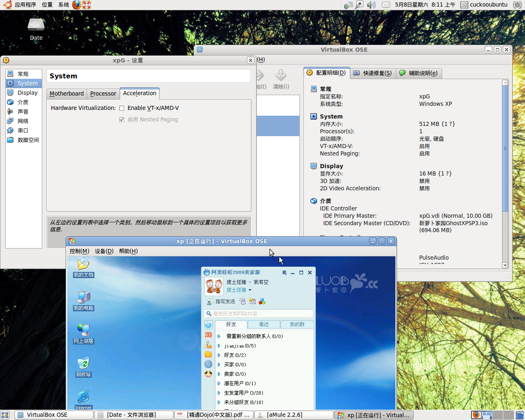Screen dimensions: 525x420
Task: Switch to 我的群 tab in AliWangwang
Action: pos(297,324)
